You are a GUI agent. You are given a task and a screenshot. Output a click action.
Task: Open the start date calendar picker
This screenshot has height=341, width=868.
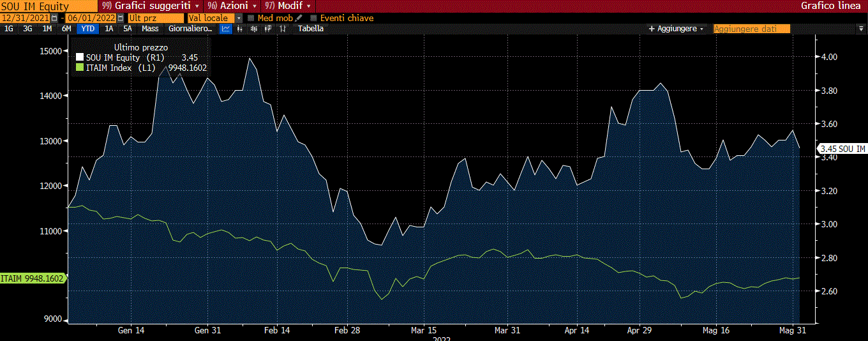54,19
